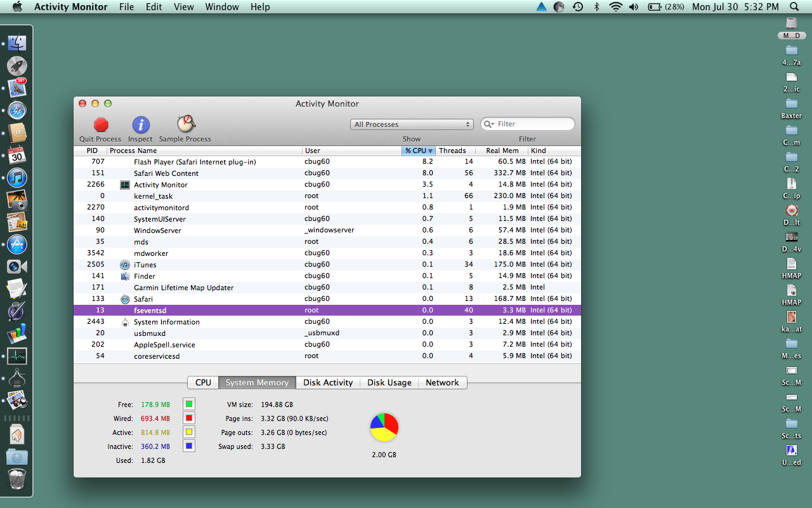812x508 pixels.
Task: Open iTunes music note Dock icon
Action: click(17, 177)
